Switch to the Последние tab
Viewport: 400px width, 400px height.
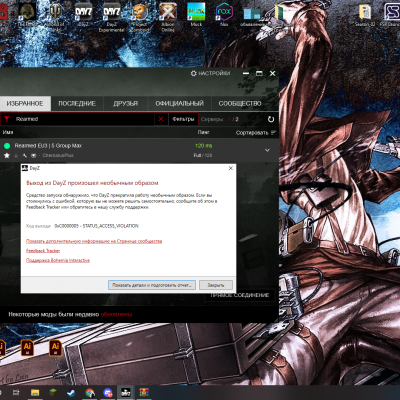[x=77, y=104]
